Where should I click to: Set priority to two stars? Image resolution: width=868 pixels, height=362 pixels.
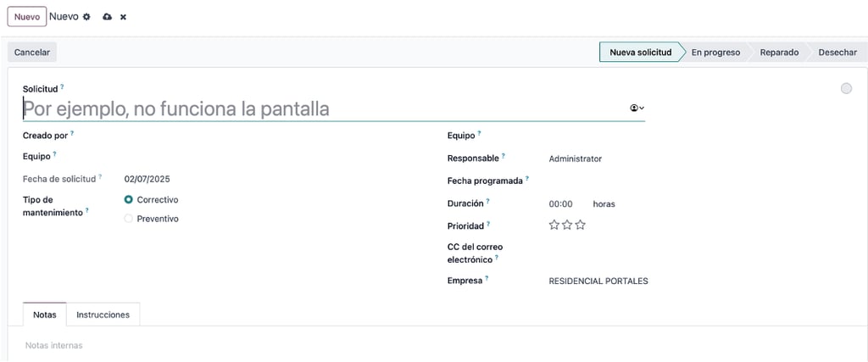point(567,225)
